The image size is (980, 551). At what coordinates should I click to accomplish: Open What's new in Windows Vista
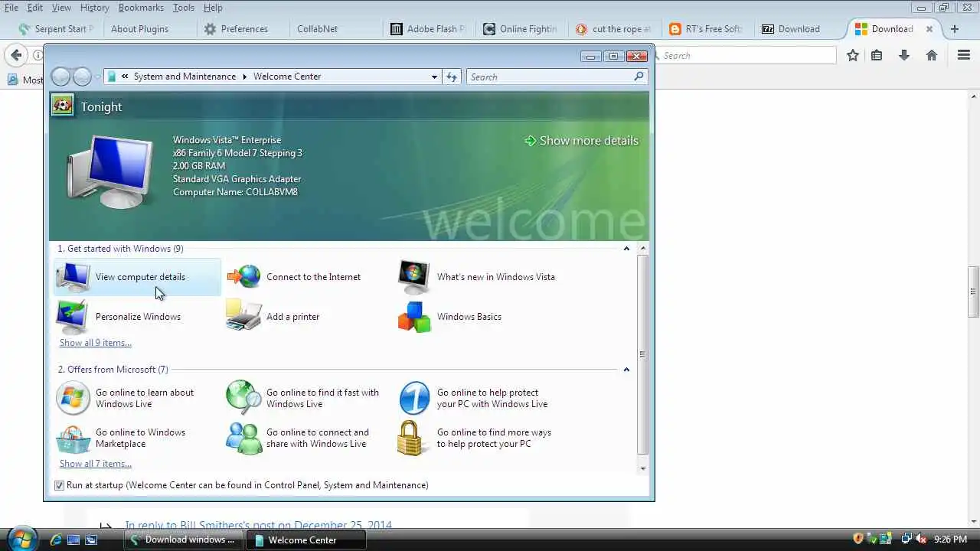[x=477, y=277]
